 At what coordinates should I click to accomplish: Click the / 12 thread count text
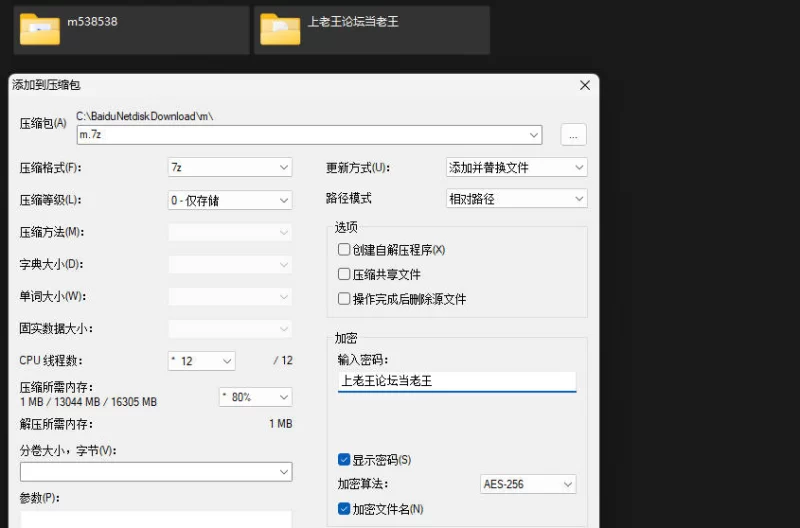pyautogui.click(x=283, y=361)
